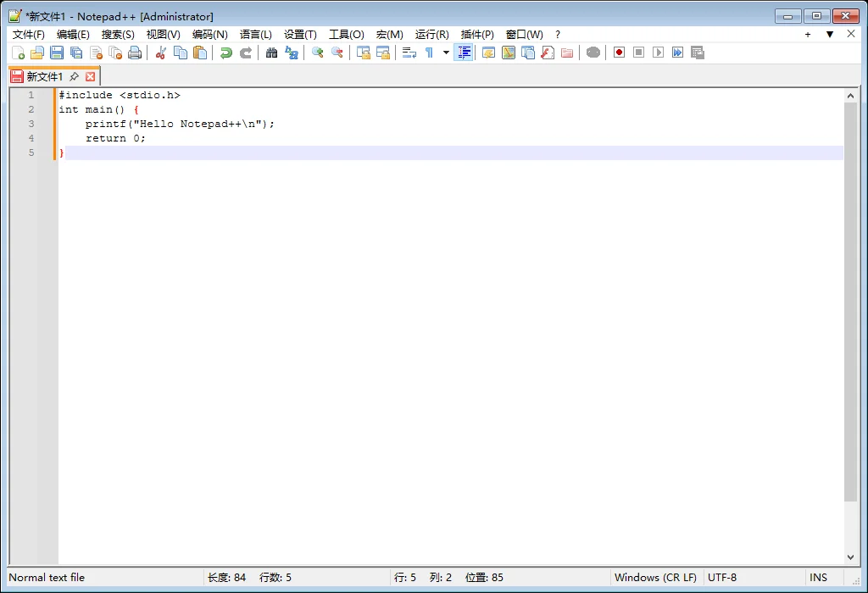This screenshot has width=868, height=593.
Task: Save the document with the floppy disk icon
Action: [x=57, y=53]
